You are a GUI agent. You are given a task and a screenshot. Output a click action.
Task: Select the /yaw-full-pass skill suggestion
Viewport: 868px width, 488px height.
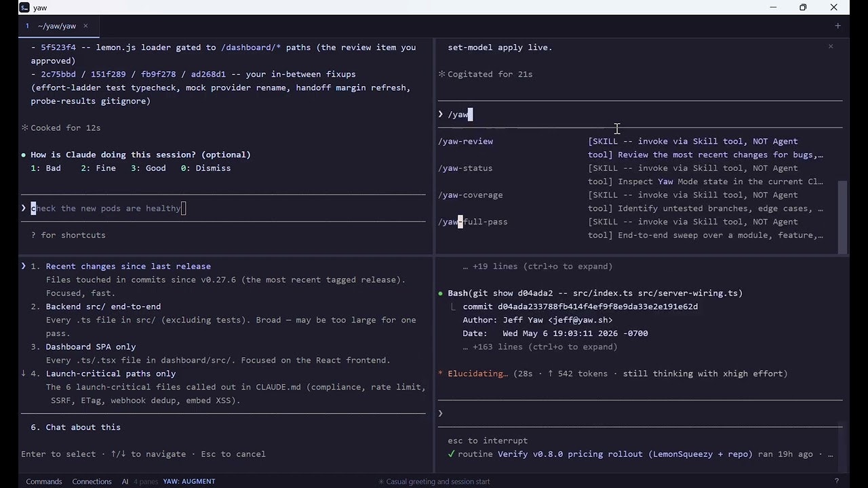coord(631,228)
